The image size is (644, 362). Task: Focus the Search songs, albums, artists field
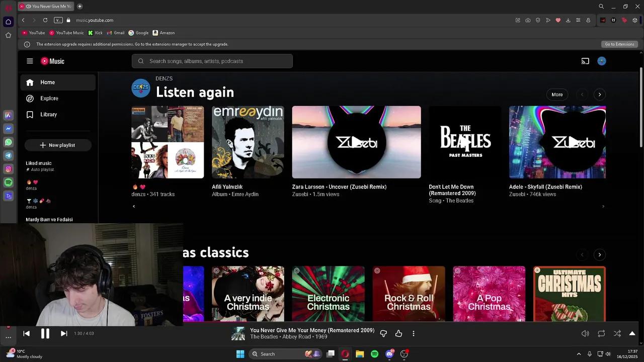pyautogui.click(x=212, y=61)
